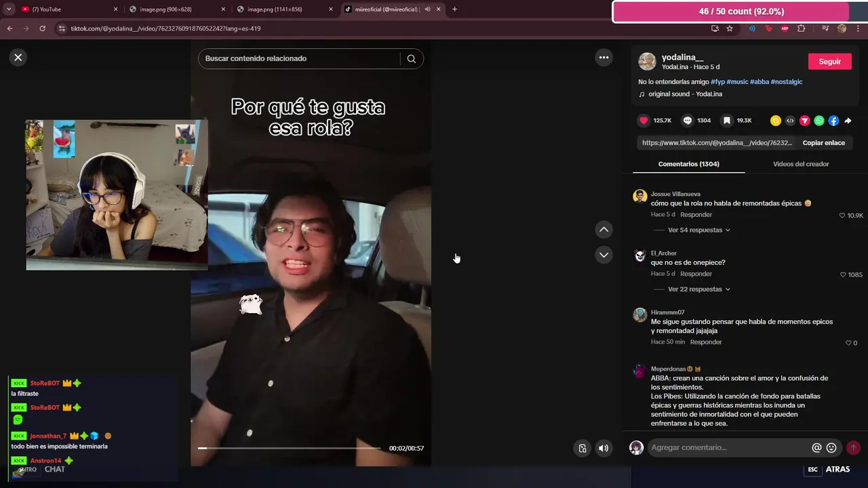
Task: Close the miireoficial TikTok tab
Action: pyautogui.click(x=438, y=9)
